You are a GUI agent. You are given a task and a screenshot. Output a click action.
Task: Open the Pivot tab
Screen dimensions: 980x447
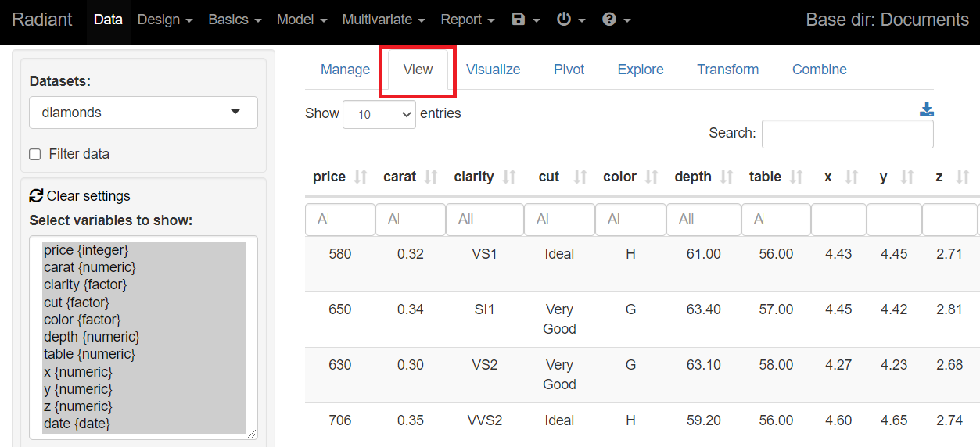[569, 70]
